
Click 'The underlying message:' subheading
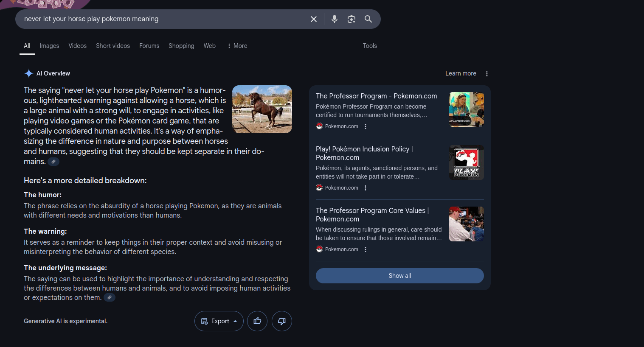[x=65, y=268]
